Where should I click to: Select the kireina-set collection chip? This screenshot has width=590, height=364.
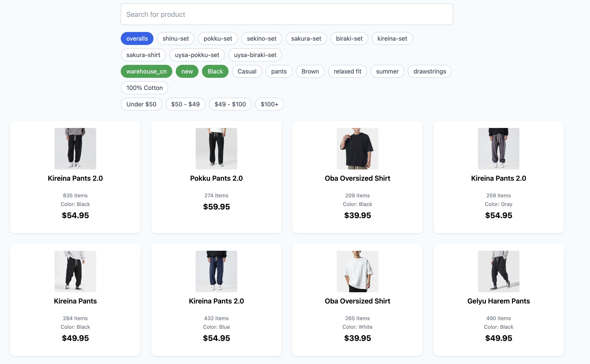coord(392,38)
